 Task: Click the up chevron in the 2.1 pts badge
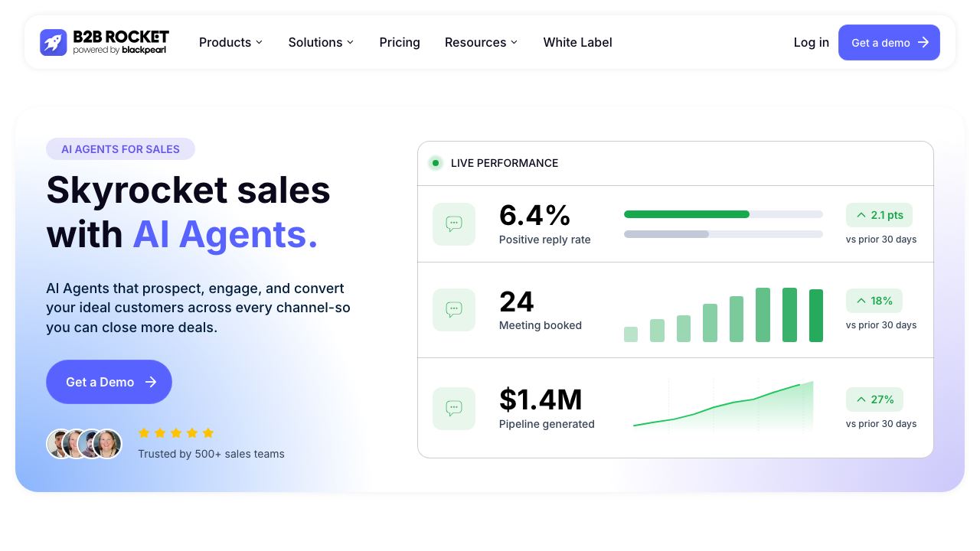(861, 215)
